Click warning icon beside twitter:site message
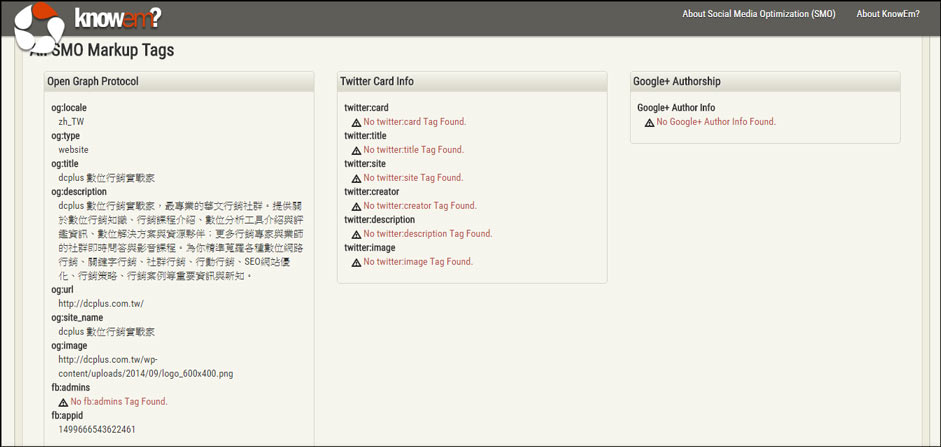The image size is (941, 447). (356, 178)
